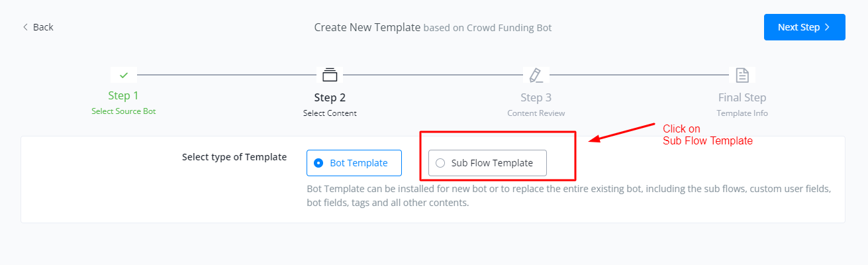Open the Step 2 label
This screenshot has height=265, width=868.
pos(330,98)
